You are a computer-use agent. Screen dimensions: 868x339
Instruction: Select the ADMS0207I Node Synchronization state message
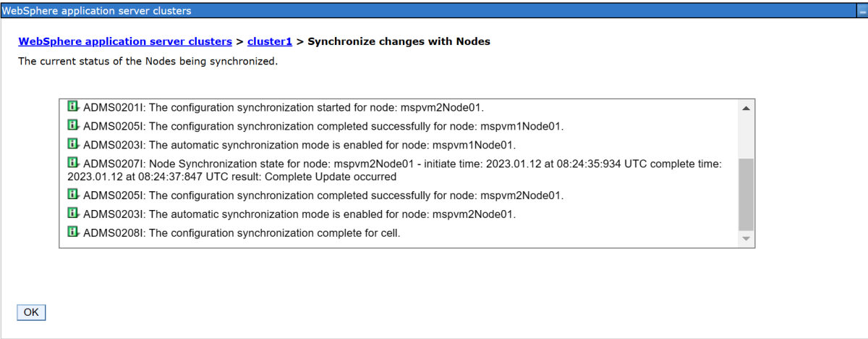coord(394,169)
